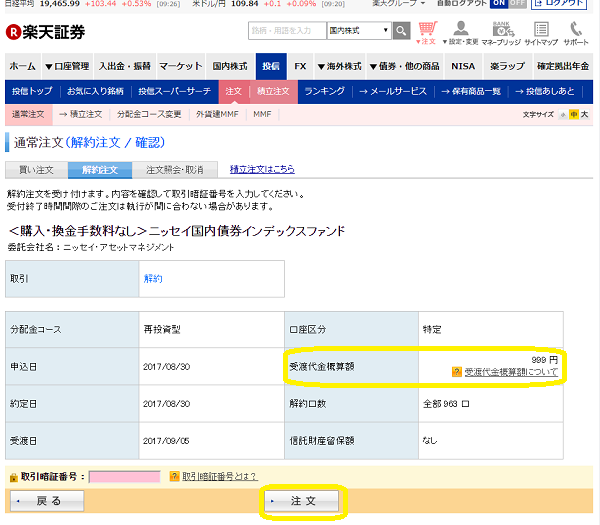
Task: Turn auto logout OFF
Action: pyautogui.click(x=517, y=3)
